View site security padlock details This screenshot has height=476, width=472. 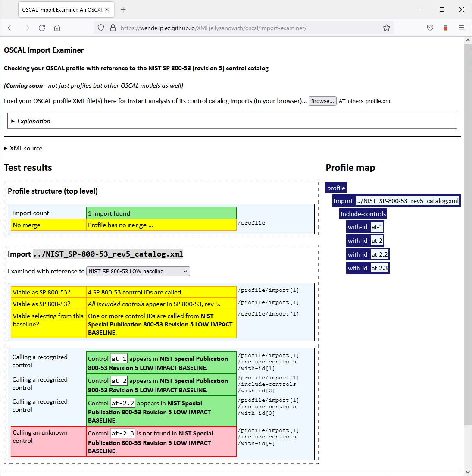coord(113,28)
